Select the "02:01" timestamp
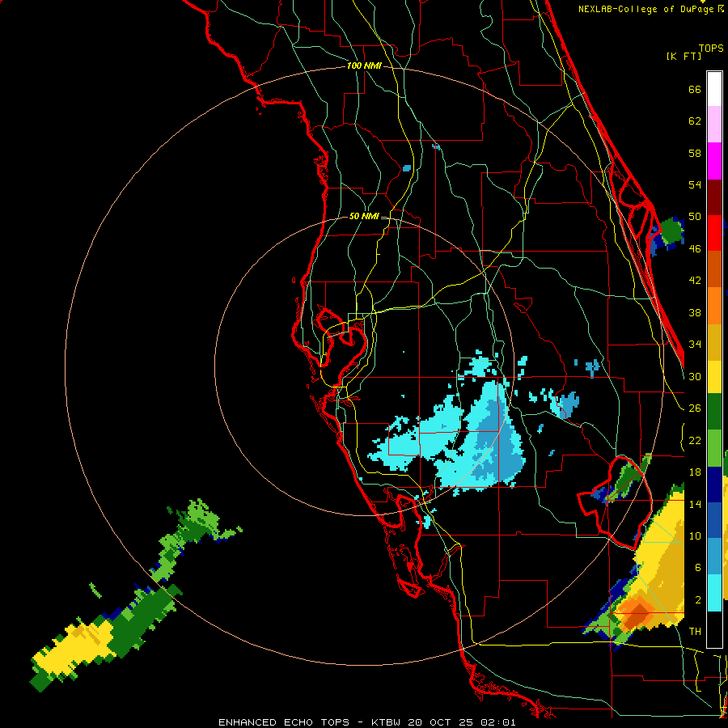This screenshot has height=728, width=728. [x=498, y=722]
